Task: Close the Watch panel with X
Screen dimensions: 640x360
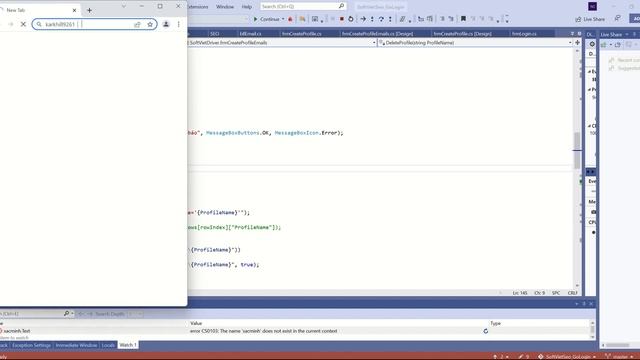Action: pos(591,304)
